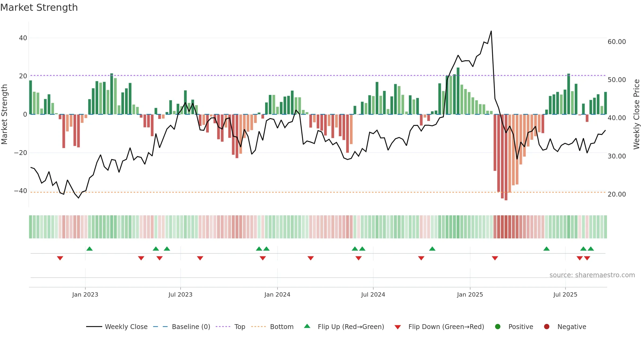The width and height of the screenshot is (644, 362).
Task: Select the flip-down marker before Jan 2023
Action: pos(60,258)
